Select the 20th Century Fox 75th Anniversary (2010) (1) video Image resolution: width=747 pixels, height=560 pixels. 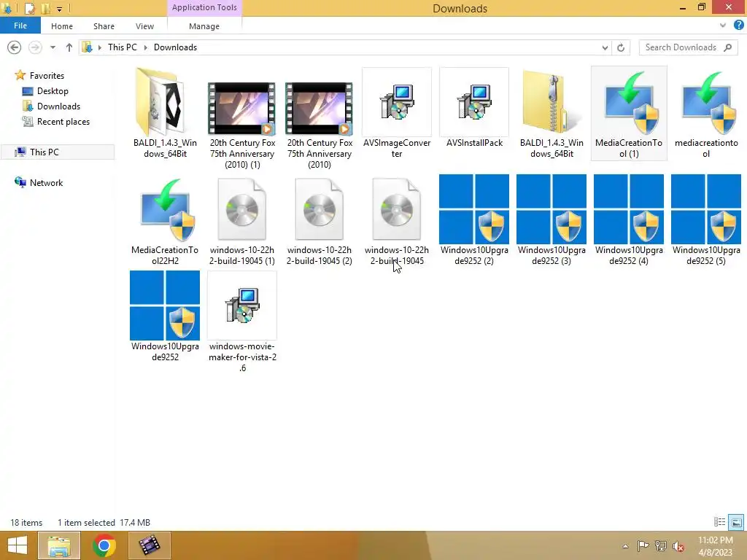[x=241, y=109]
